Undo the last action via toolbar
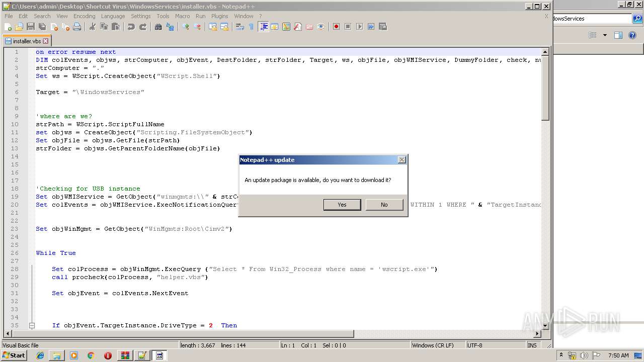644x362 pixels. point(131,27)
